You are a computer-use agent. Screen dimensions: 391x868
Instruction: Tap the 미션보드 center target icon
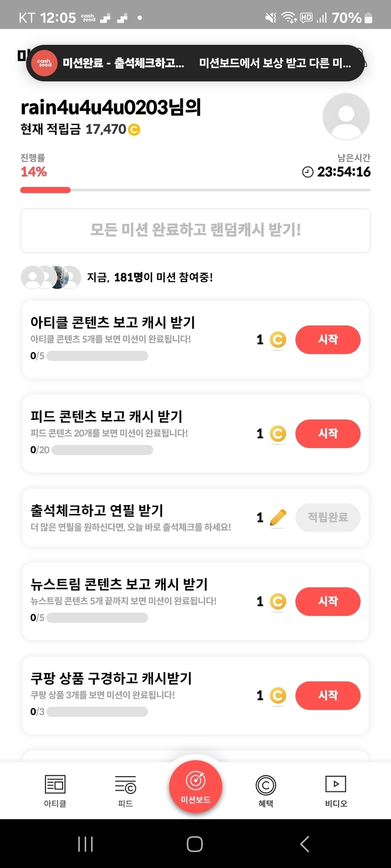click(x=195, y=781)
